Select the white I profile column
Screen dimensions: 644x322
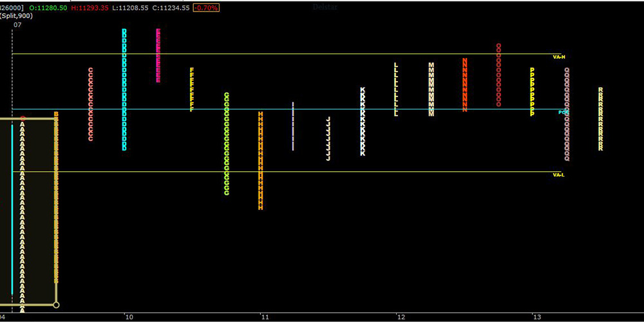(x=293, y=126)
